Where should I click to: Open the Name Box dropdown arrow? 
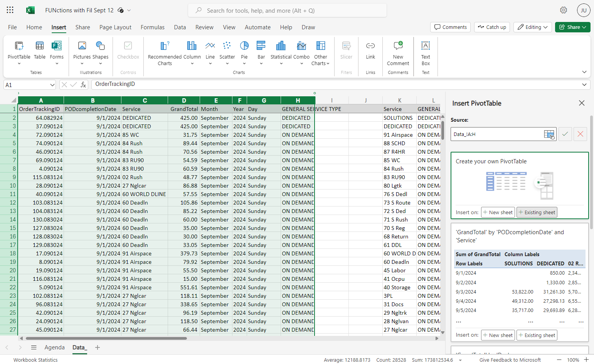coord(52,85)
